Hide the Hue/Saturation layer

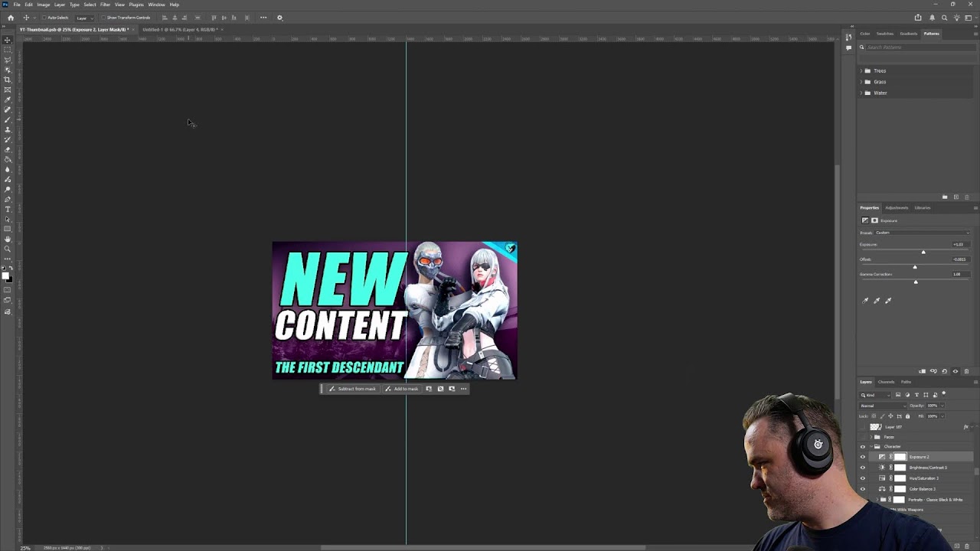[863, 478]
